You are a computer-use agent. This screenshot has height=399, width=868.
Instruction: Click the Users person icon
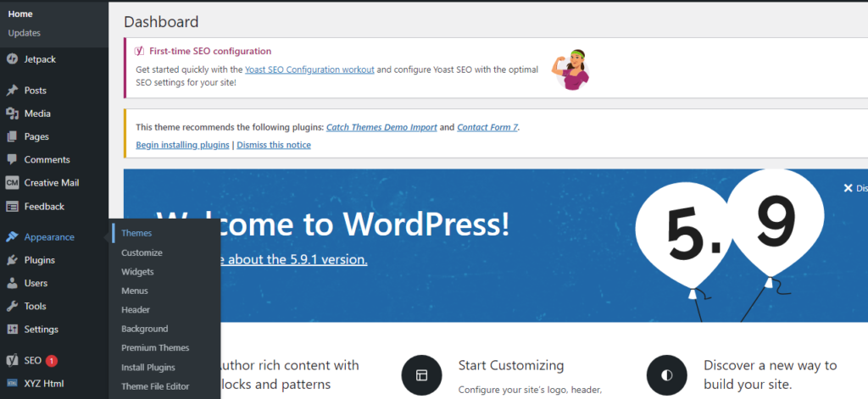[x=12, y=283]
